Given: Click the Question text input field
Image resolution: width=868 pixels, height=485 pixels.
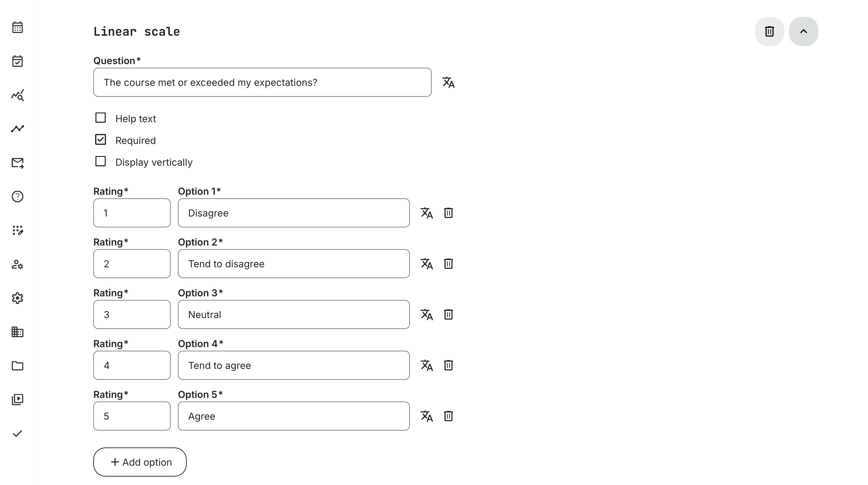Looking at the screenshot, I should pyautogui.click(x=262, y=82).
